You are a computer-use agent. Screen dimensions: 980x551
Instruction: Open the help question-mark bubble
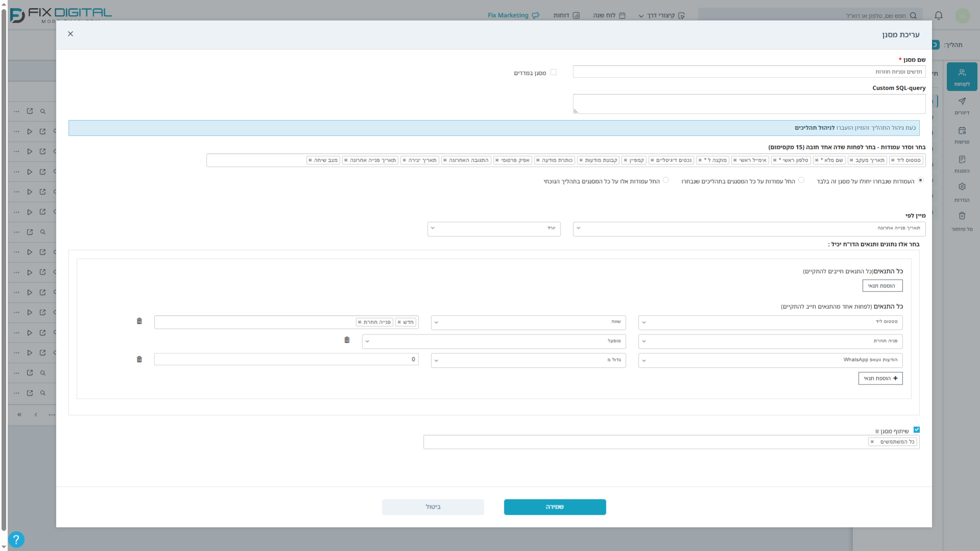coord(16,539)
